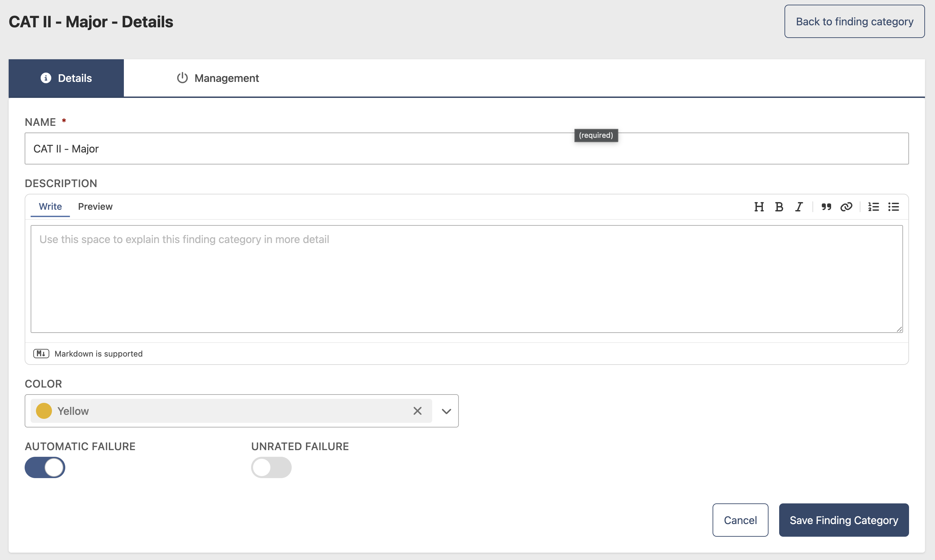Click the Cancel button
The width and height of the screenshot is (935, 560).
tap(740, 520)
